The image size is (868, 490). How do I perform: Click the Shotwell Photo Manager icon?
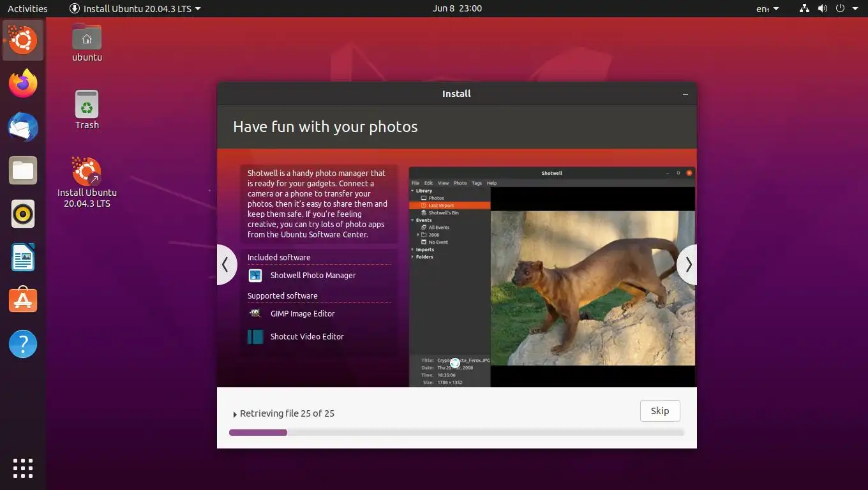[x=255, y=276]
